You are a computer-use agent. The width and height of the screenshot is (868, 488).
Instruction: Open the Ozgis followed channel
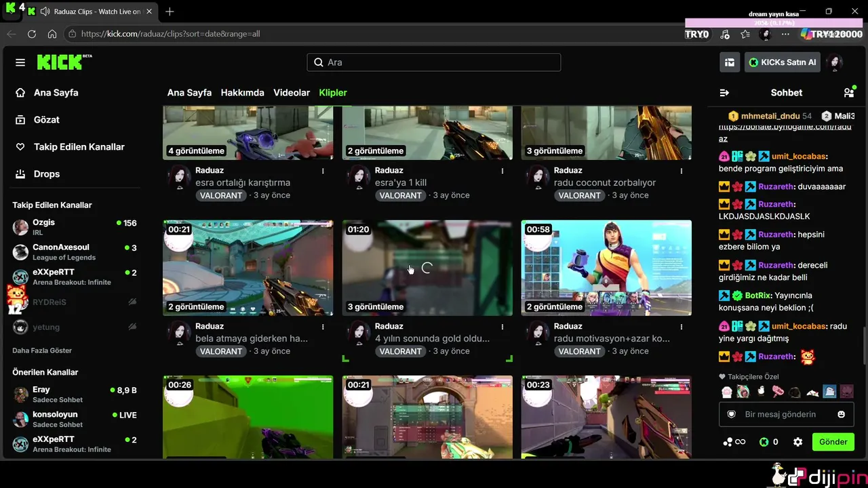(x=75, y=227)
